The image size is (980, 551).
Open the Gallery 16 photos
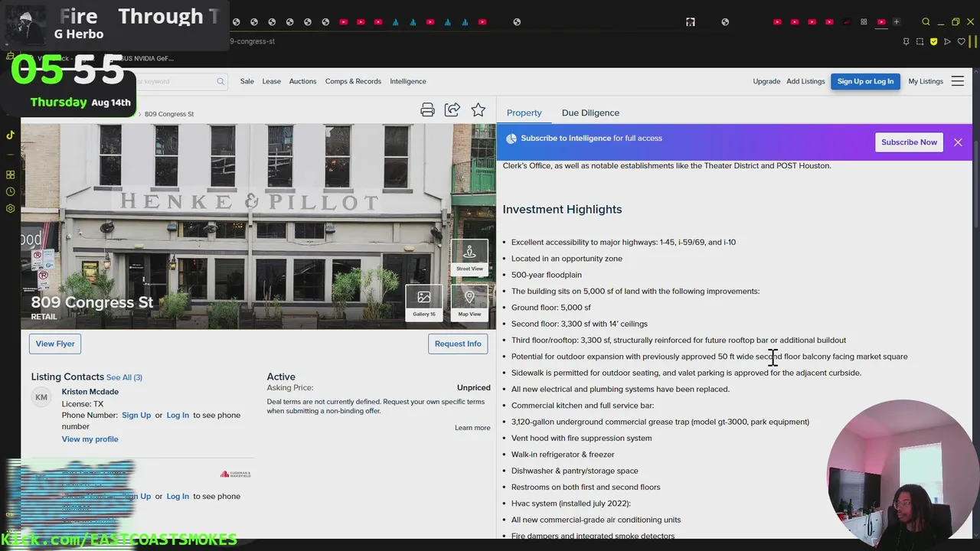tap(424, 303)
